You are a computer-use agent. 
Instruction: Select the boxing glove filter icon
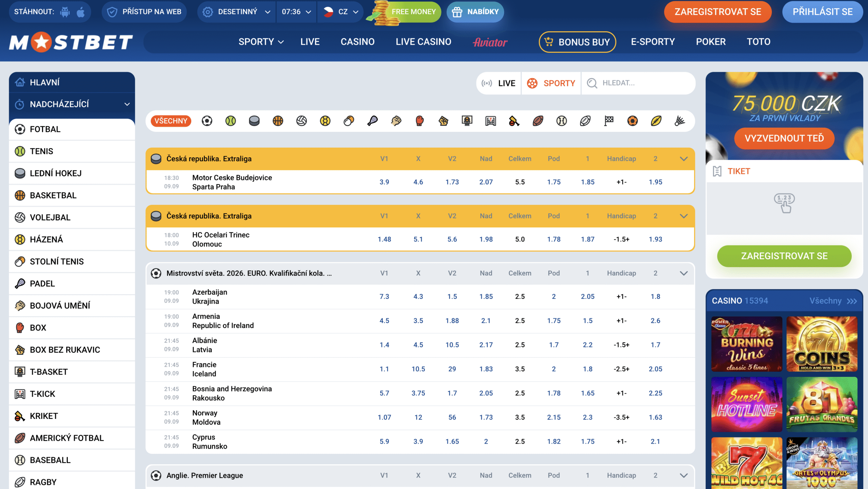pos(420,121)
